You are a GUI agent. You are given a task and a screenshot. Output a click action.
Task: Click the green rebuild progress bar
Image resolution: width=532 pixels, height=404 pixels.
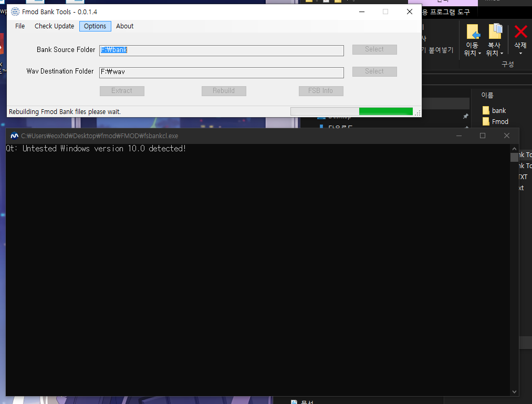pos(351,111)
